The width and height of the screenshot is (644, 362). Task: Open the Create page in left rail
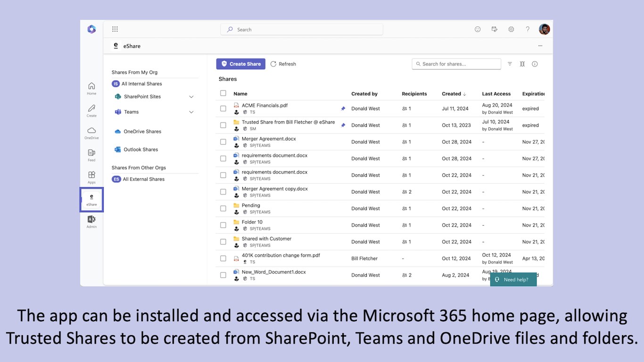pyautogui.click(x=91, y=111)
